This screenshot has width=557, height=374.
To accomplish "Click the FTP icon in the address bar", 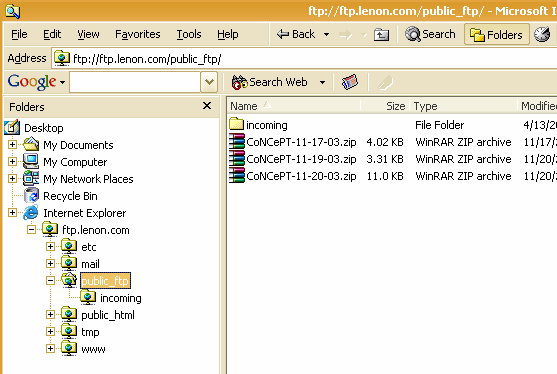I will (x=62, y=58).
